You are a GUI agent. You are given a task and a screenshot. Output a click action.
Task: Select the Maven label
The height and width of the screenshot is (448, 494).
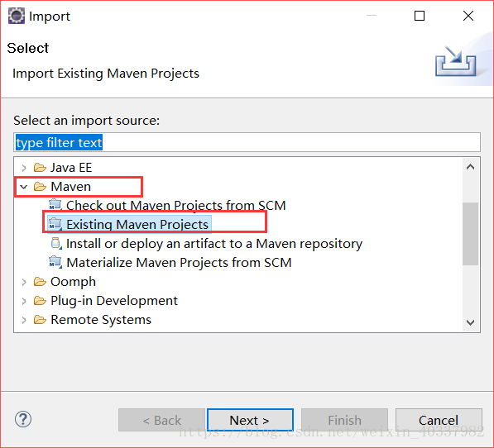[71, 187]
